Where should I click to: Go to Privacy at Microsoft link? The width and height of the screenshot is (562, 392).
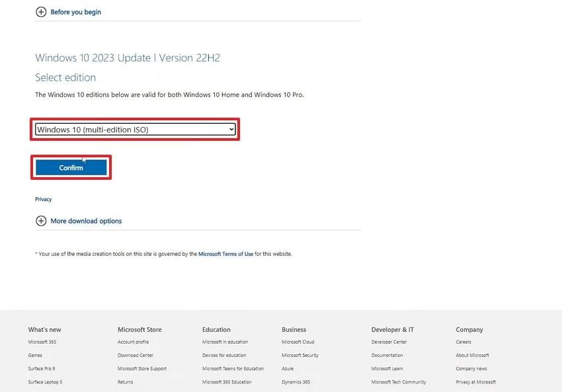coord(475,382)
